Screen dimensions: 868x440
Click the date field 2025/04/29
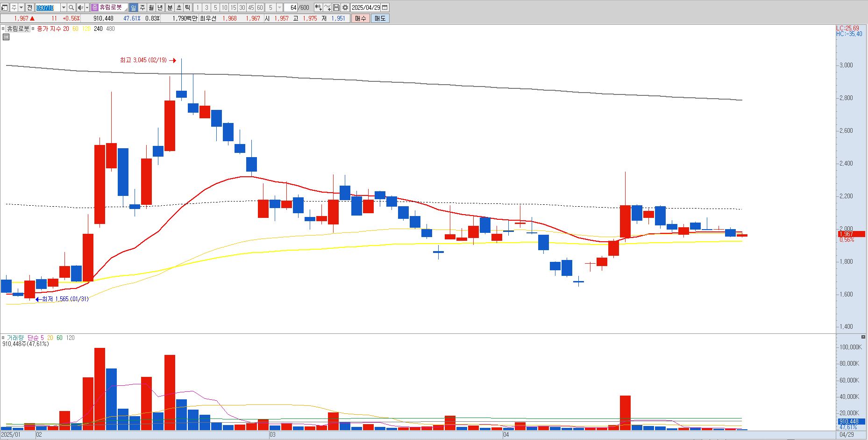coord(366,7)
